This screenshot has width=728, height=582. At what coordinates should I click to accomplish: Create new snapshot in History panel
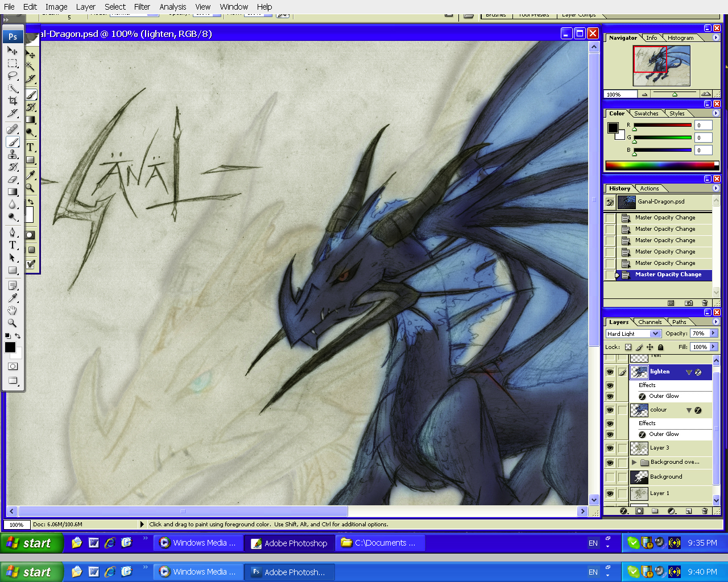tap(689, 303)
